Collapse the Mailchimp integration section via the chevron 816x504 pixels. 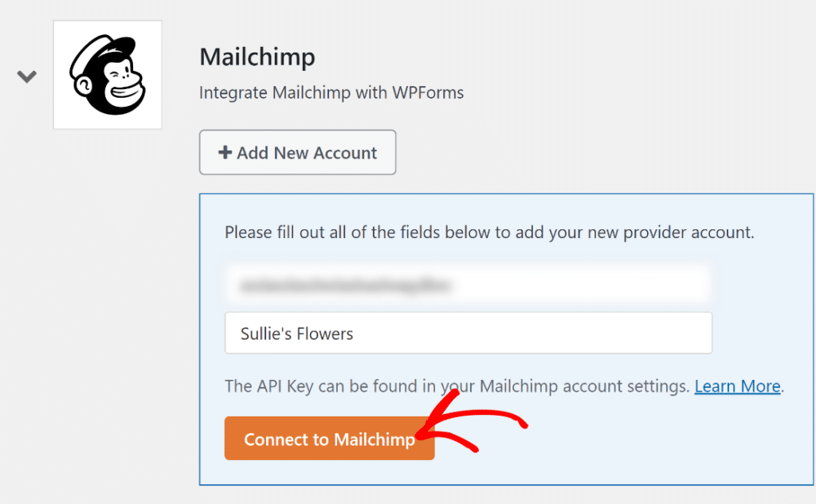[26, 76]
